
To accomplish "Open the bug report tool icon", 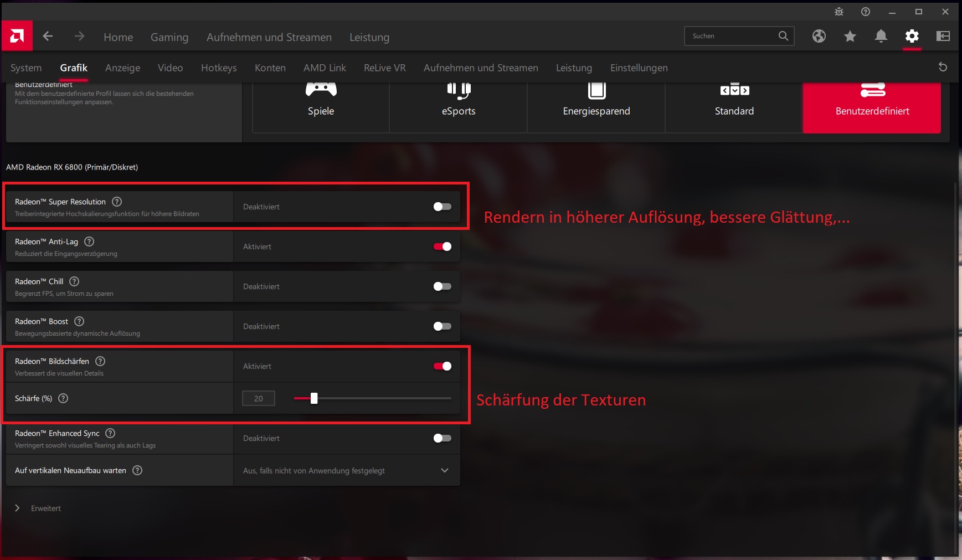I will click(839, 12).
